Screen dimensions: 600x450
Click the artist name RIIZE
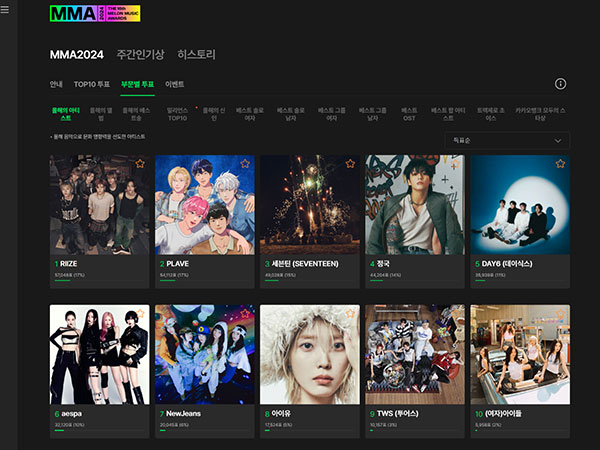[68, 264]
